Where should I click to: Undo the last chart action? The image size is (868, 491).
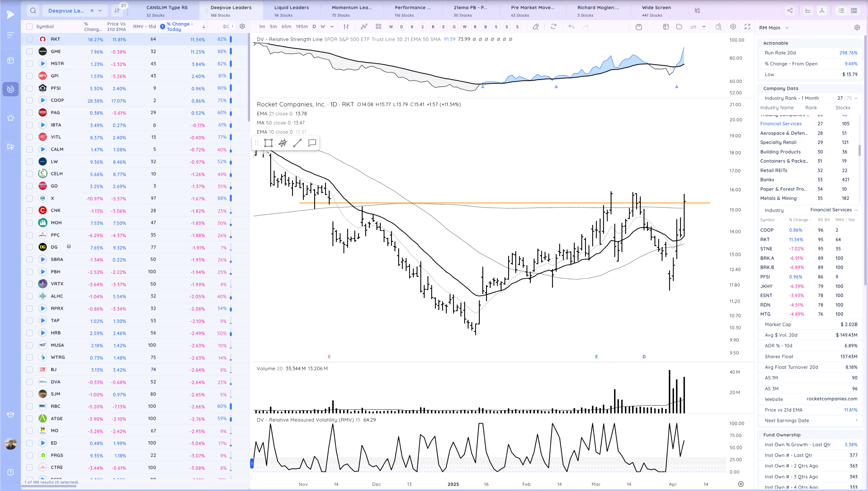(x=571, y=27)
